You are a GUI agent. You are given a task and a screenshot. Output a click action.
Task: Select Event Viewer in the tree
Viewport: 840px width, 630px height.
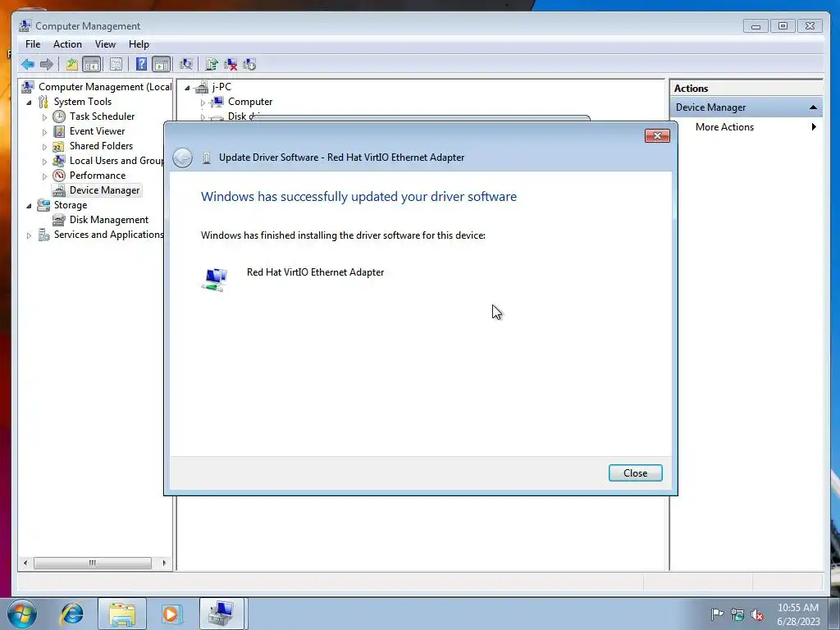(x=97, y=130)
